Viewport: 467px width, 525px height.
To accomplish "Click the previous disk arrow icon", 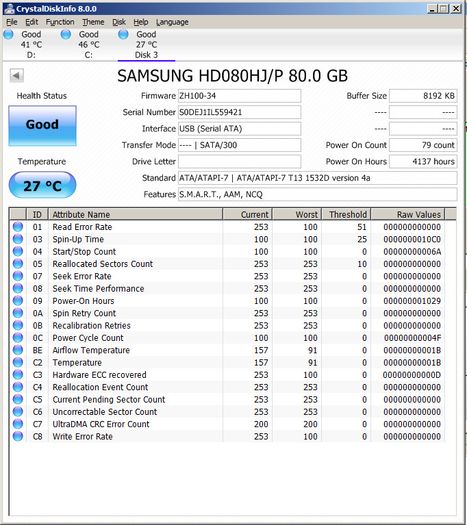I will tap(16, 75).
